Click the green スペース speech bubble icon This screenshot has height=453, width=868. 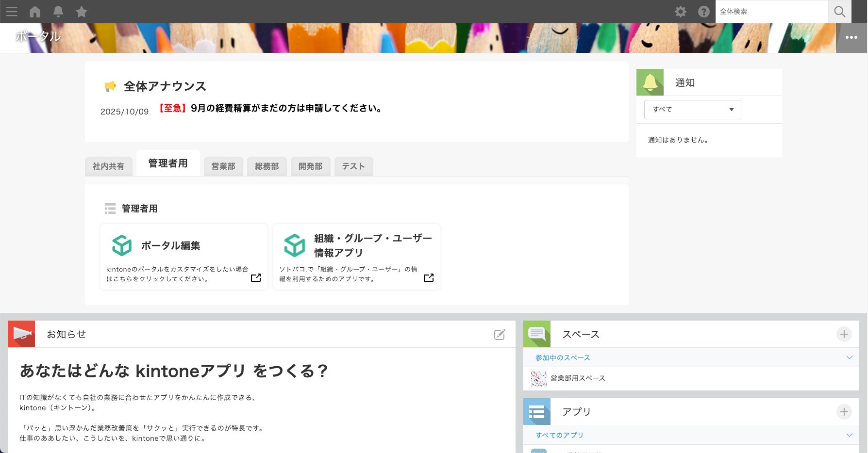[537, 334]
